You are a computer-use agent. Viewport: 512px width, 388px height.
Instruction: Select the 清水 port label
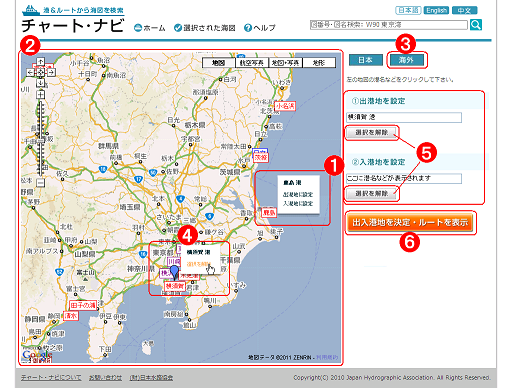(x=71, y=316)
